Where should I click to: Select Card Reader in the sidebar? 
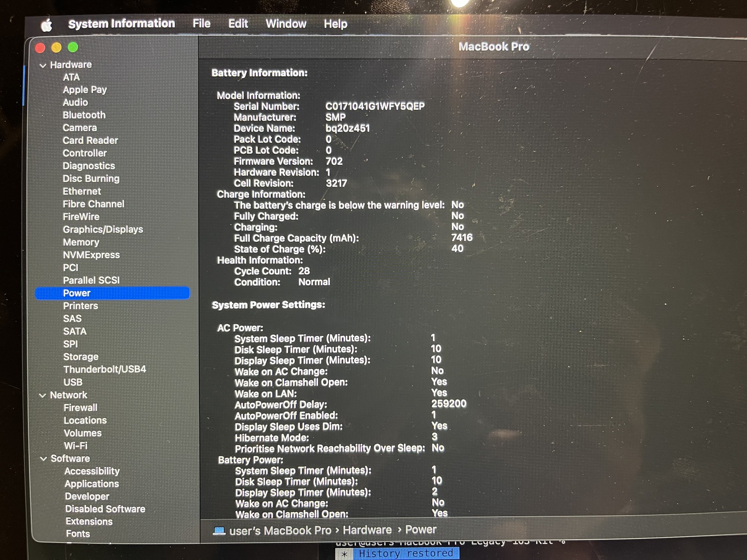click(x=91, y=140)
